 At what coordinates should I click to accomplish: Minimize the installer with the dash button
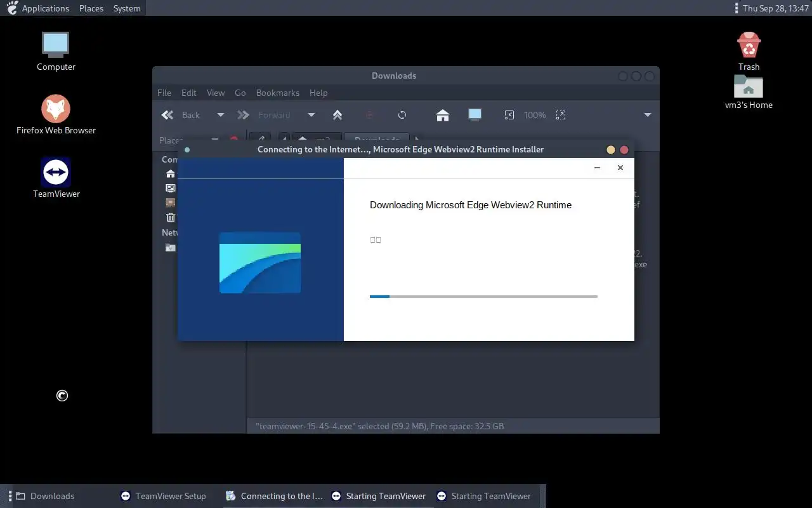click(x=597, y=168)
